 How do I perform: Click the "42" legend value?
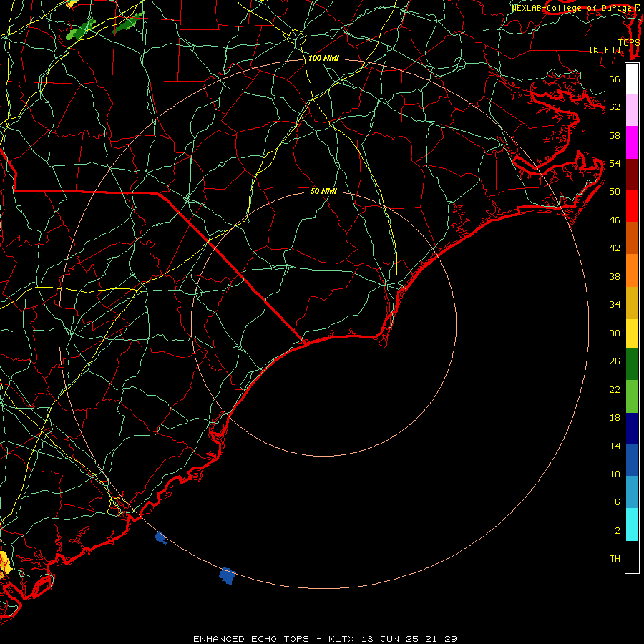[x=615, y=248]
